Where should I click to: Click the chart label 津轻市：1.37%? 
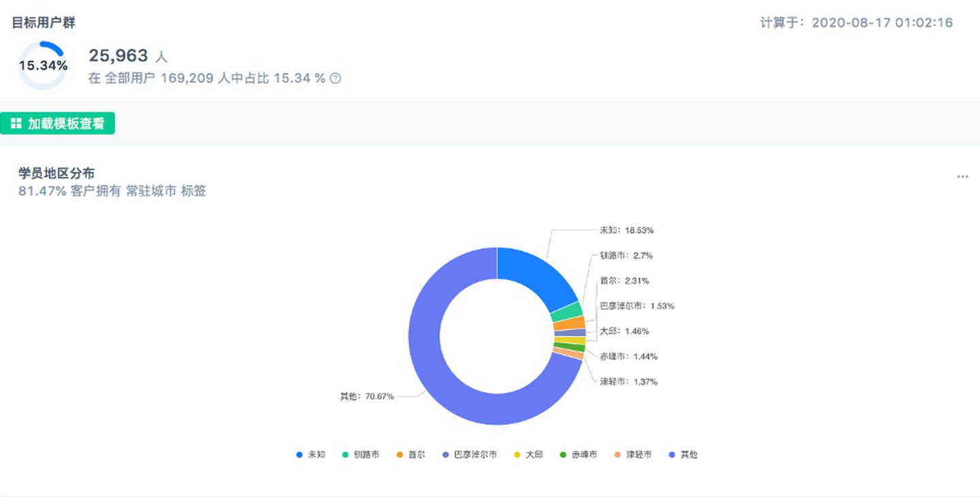(628, 381)
